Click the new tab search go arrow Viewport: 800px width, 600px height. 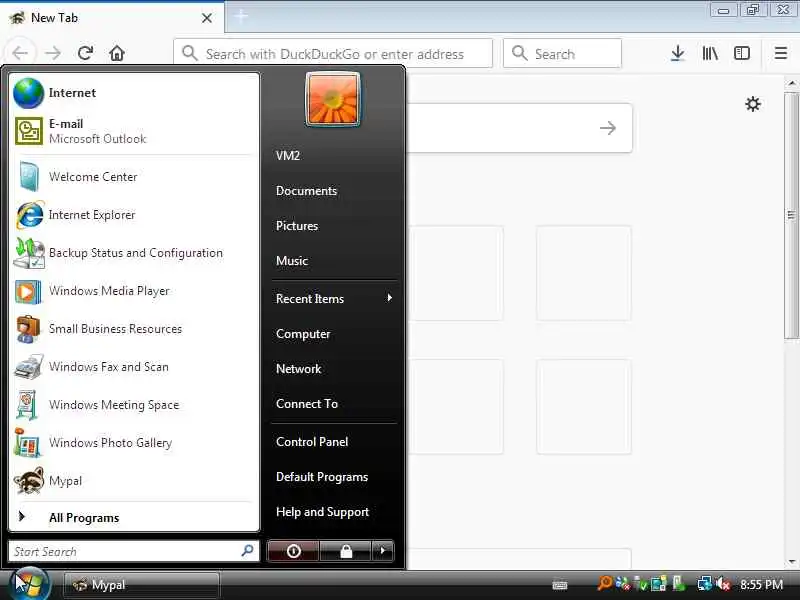608,128
